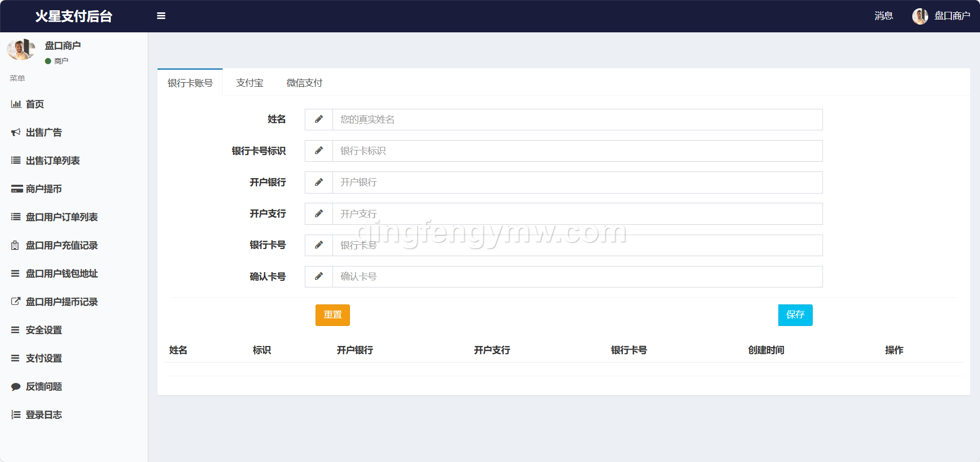This screenshot has width=980, height=462.
Task: Click the 火星支付后台 logo title
Action: pyautogui.click(x=74, y=16)
